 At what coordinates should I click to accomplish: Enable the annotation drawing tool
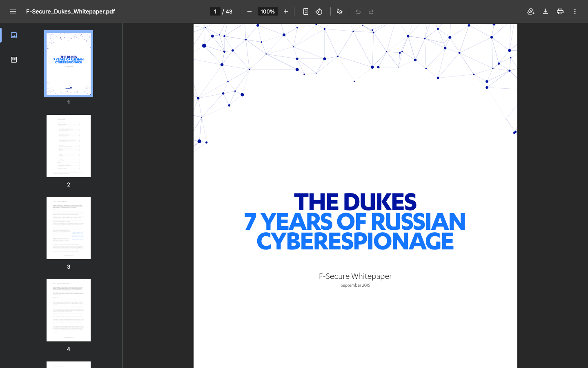coord(339,11)
